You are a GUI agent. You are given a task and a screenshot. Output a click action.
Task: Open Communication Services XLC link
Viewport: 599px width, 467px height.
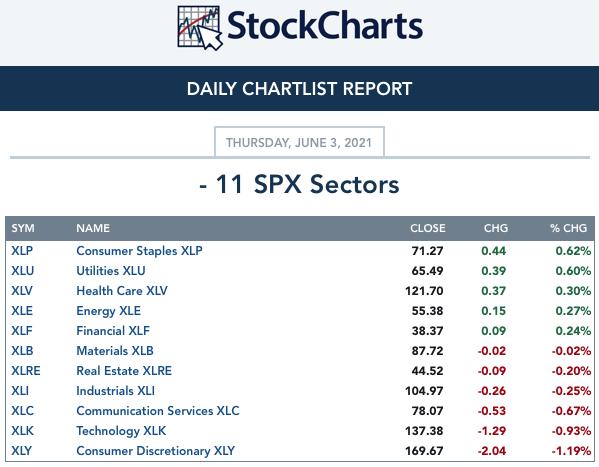(x=158, y=410)
